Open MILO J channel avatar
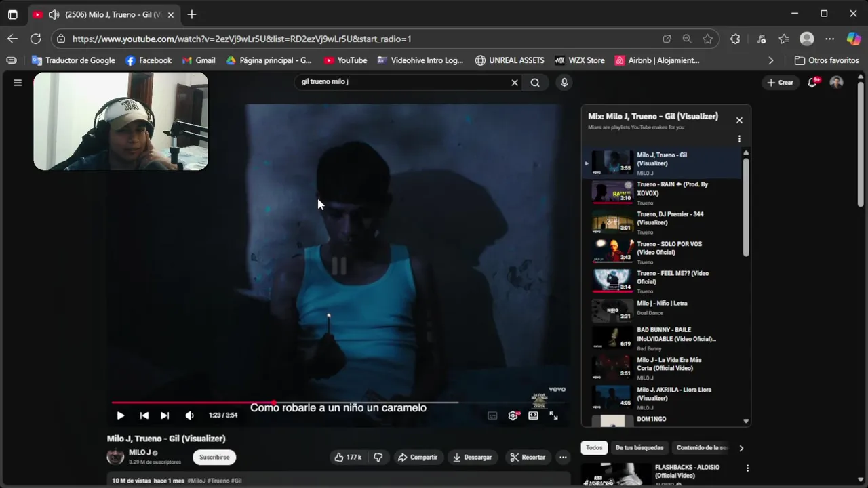The height and width of the screenshot is (488, 868). [x=116, y=457]
